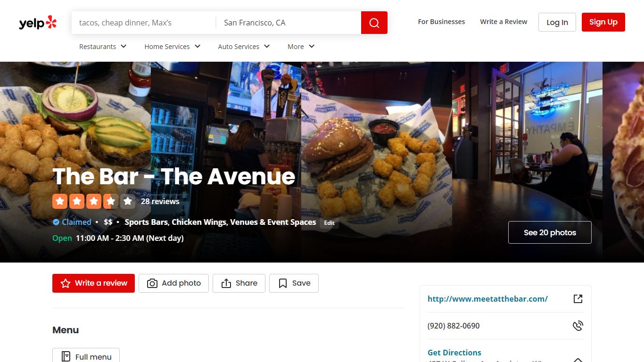The width and height of the screenshot is (644, 362).
Task: Open the meetatthebar.com website link
Action: pyautogui.click(x=487, y=299)
